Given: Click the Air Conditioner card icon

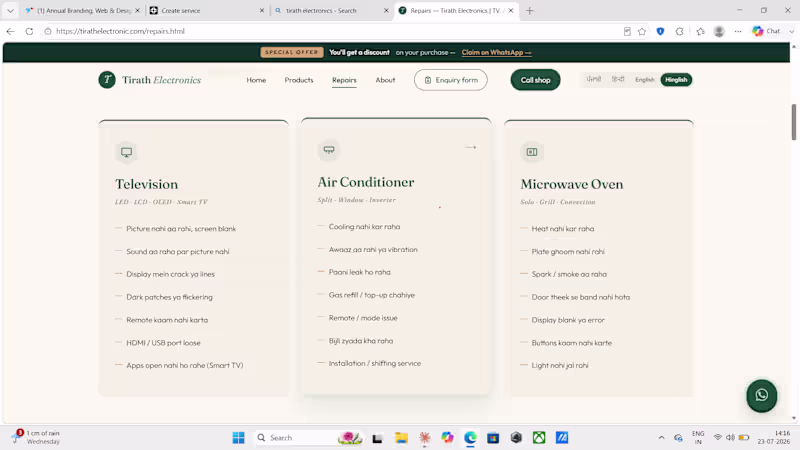Looking at the screenshot, I should 329,150.
